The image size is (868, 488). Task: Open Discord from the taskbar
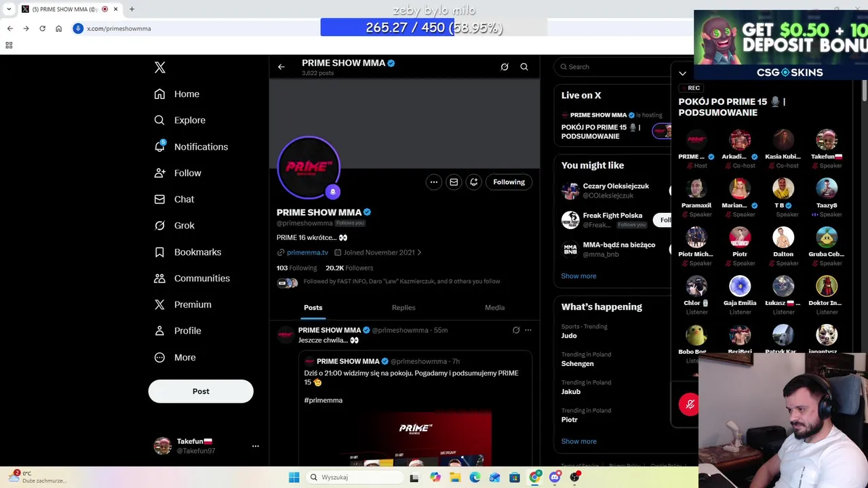click(x=555, y=477)
